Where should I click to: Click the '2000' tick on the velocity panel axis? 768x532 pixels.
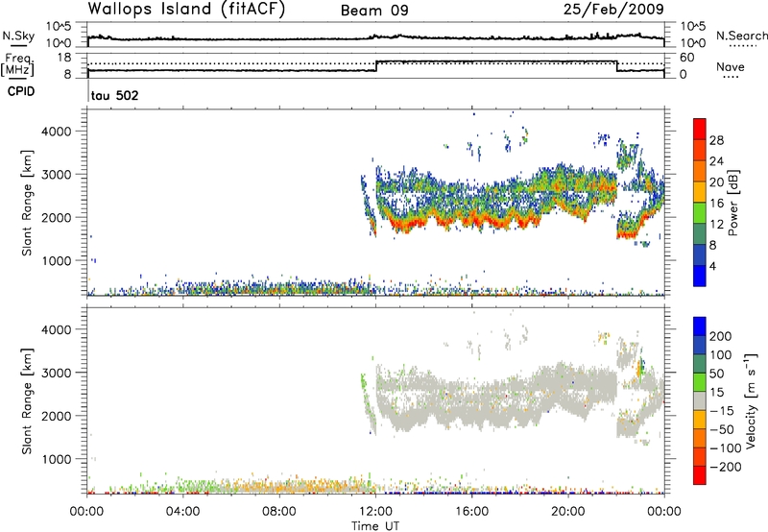[x=57, y=416]
